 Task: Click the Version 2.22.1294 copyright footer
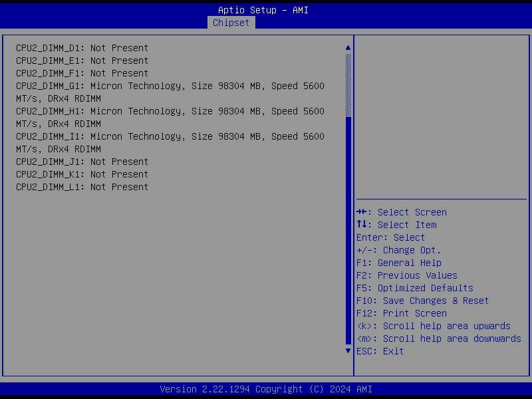[266, 389]
